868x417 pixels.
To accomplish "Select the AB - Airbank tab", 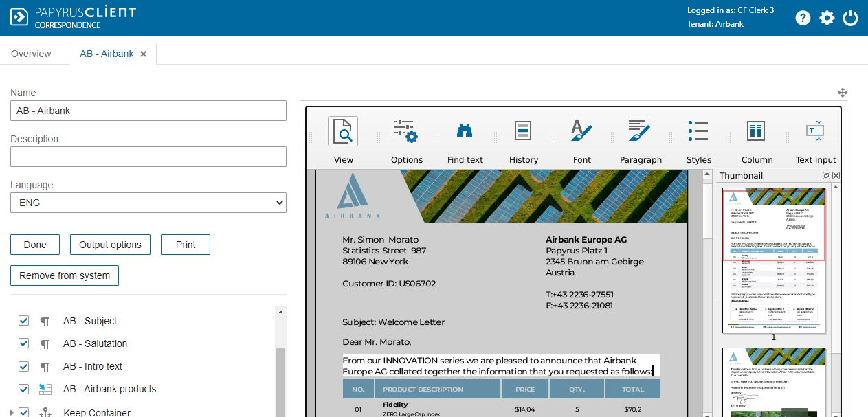I will coord(107,54).
